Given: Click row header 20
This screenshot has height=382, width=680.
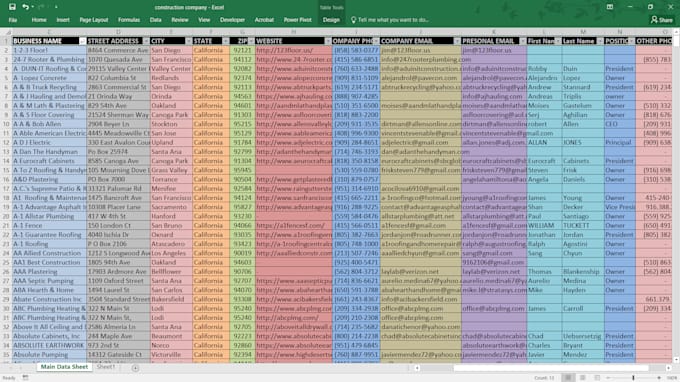Looking at the screenshot, I should 6,216.
